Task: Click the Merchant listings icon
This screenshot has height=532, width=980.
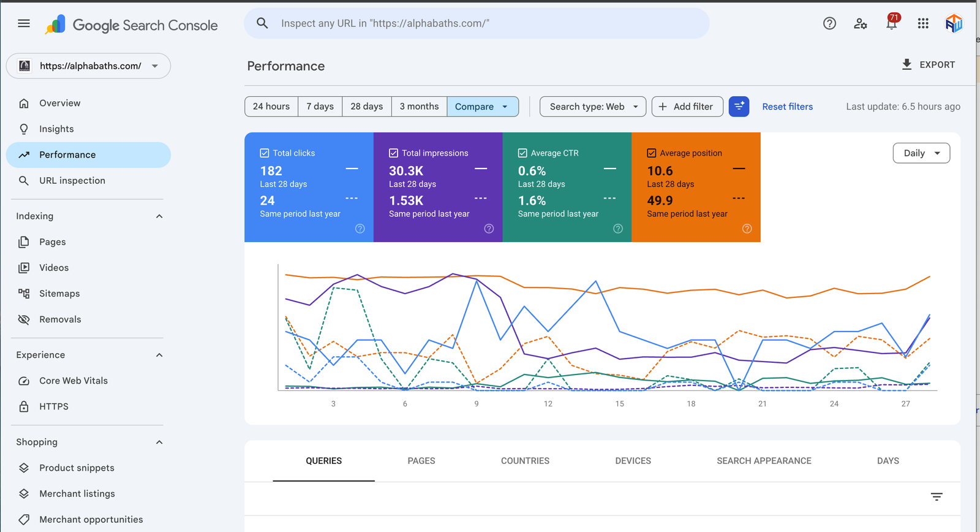Action: pyautogui.click(x=24, y=493)
